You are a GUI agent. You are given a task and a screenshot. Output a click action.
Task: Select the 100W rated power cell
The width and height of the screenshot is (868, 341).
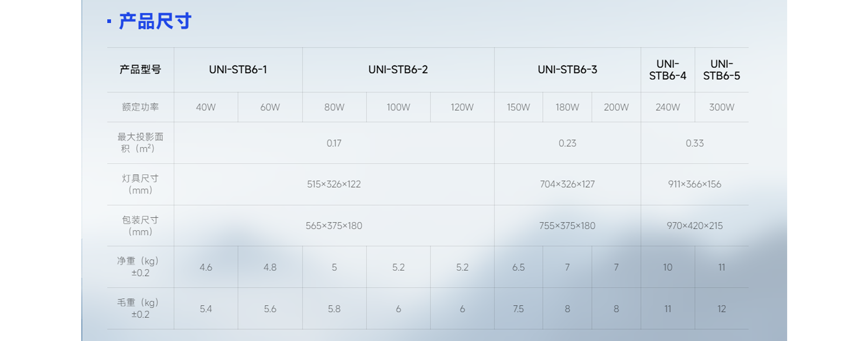pos(398,107)
